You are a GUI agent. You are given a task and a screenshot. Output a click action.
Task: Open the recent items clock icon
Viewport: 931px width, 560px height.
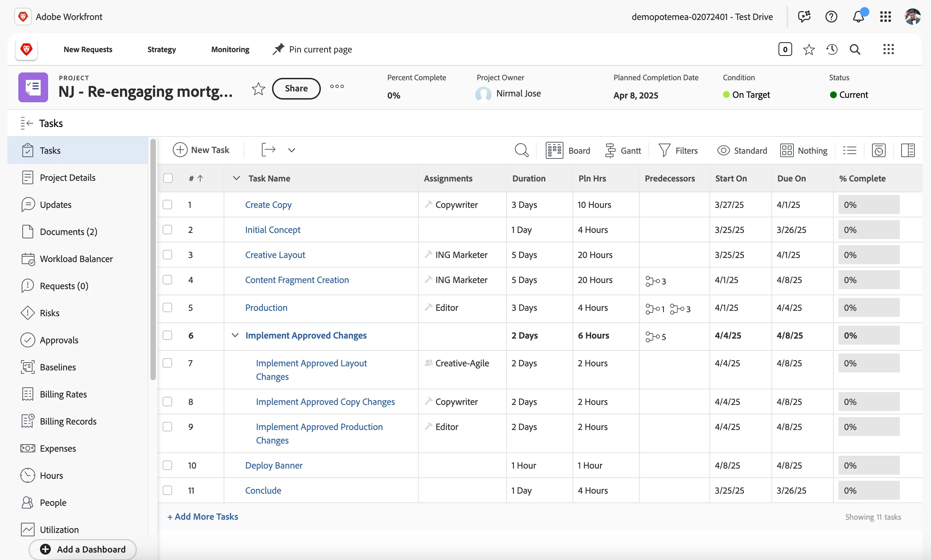[832, 49]
